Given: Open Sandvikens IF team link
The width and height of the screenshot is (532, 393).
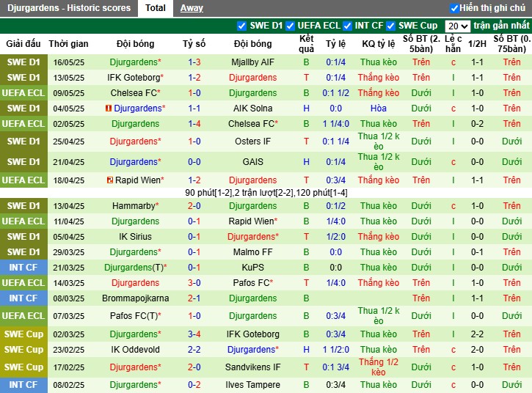Looking at the screenshot, I should click(x=252, y=367).
